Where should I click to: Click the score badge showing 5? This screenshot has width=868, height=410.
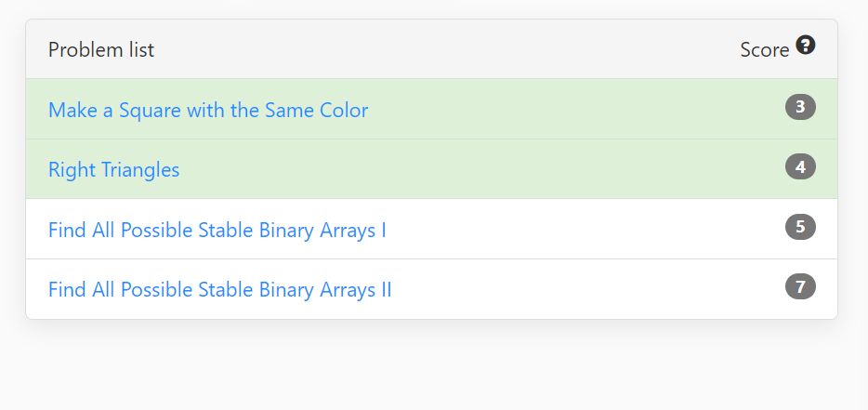(800, 227)
